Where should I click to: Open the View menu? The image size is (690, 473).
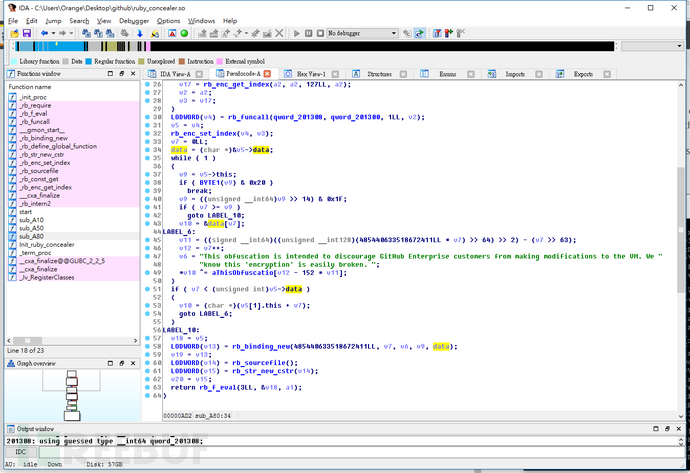pyautogui.click(x=104, y=21)
